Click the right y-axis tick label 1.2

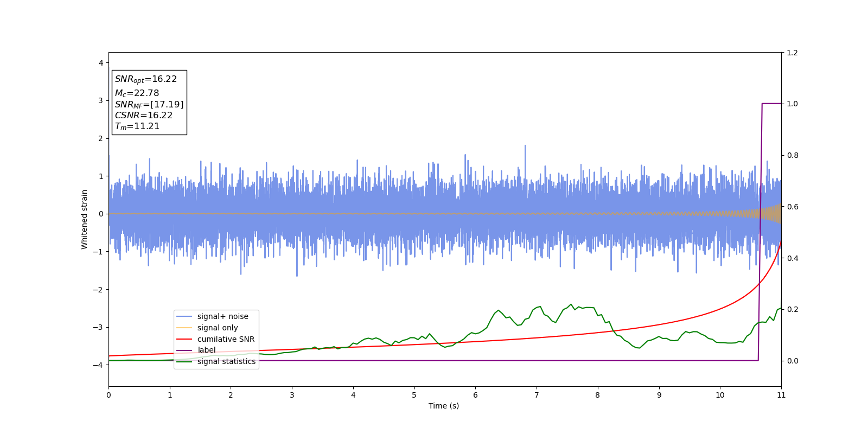792,53
